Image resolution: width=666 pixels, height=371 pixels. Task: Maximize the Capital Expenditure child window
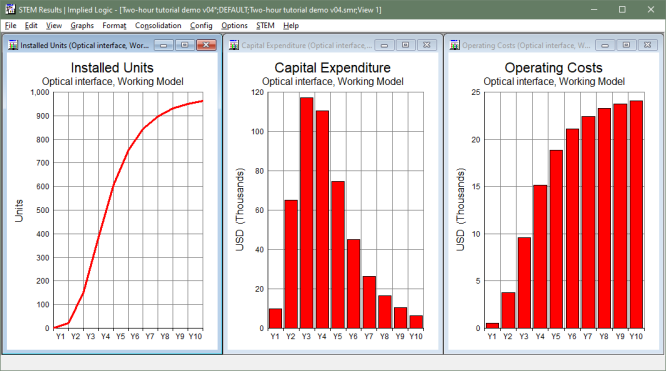click(406, 45)
